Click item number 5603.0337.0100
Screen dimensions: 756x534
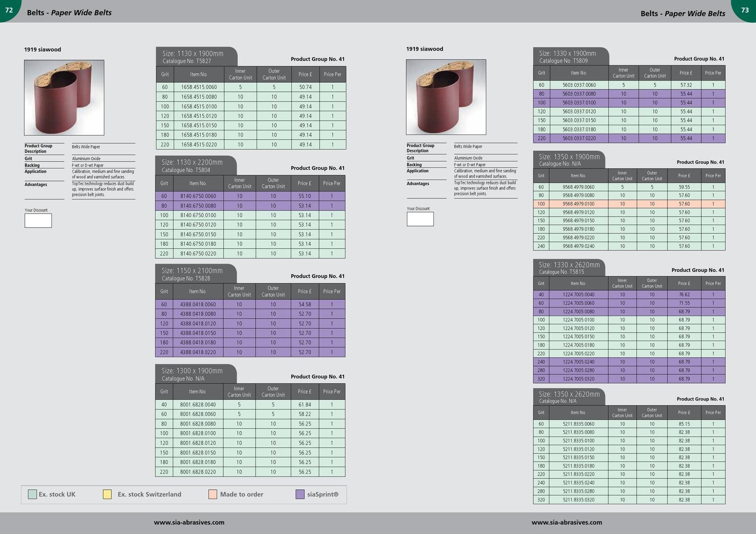pyautogui.click(x=579, y=103)
